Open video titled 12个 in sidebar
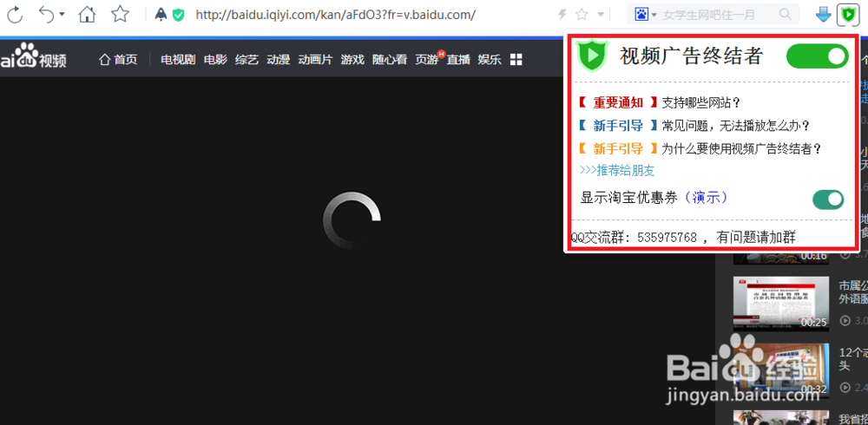The image size is (868, 425). [x=853, y=358]
